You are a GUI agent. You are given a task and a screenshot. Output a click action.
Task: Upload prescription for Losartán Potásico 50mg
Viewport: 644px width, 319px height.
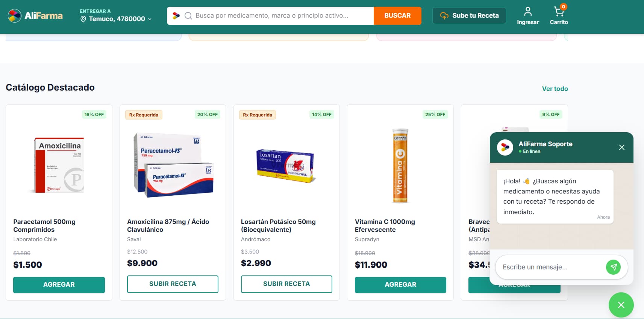tap(286, 284)
